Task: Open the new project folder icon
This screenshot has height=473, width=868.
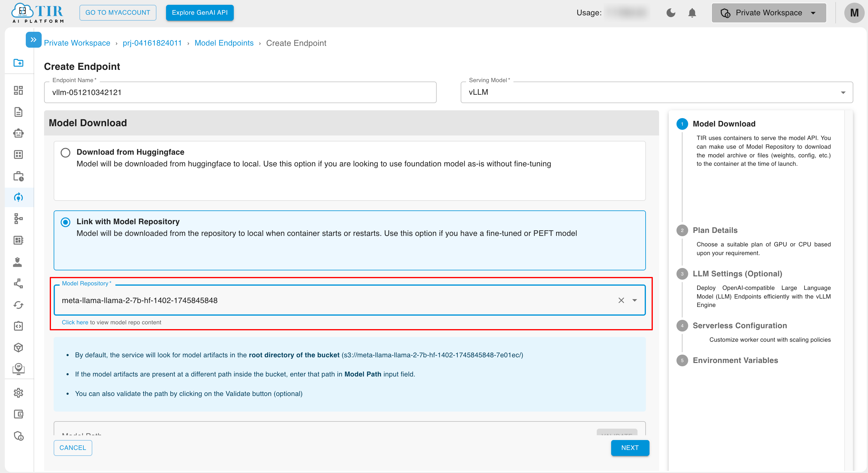Action: pos(19,63)
